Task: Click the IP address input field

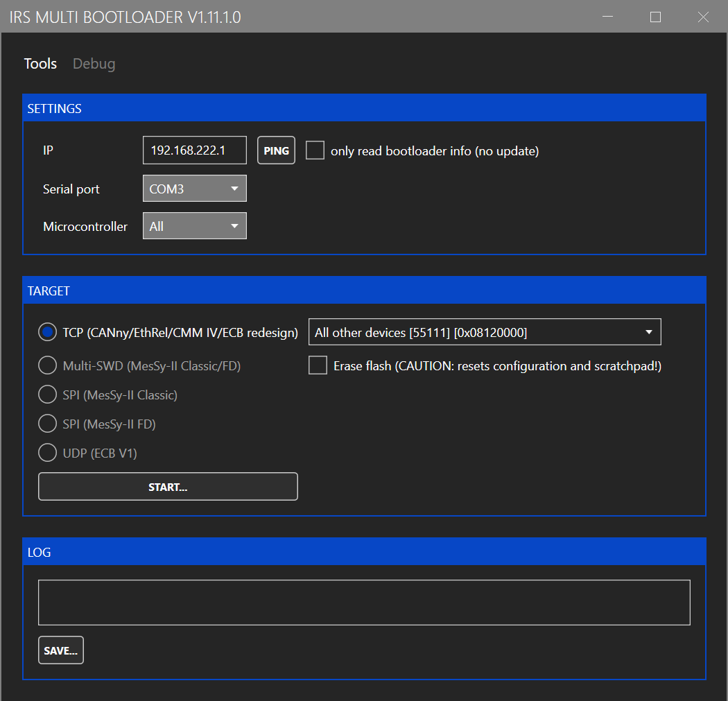Action: [194, 150]
